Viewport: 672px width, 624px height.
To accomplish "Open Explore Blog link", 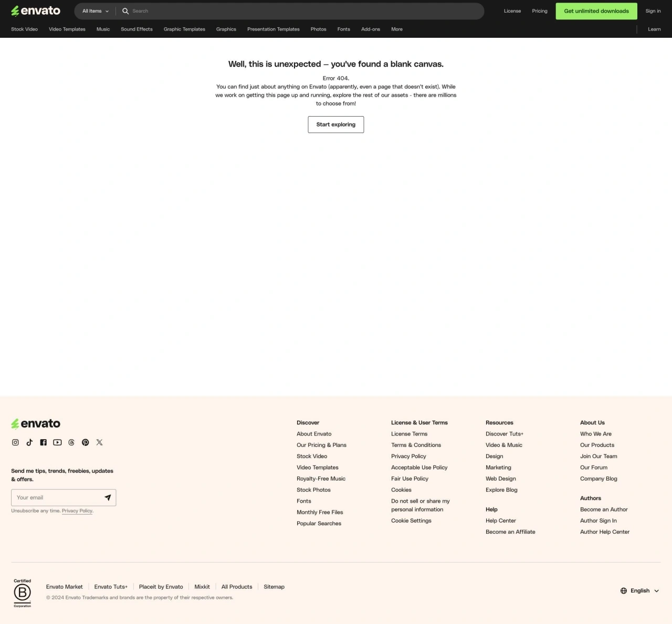I will click(501, 490).
